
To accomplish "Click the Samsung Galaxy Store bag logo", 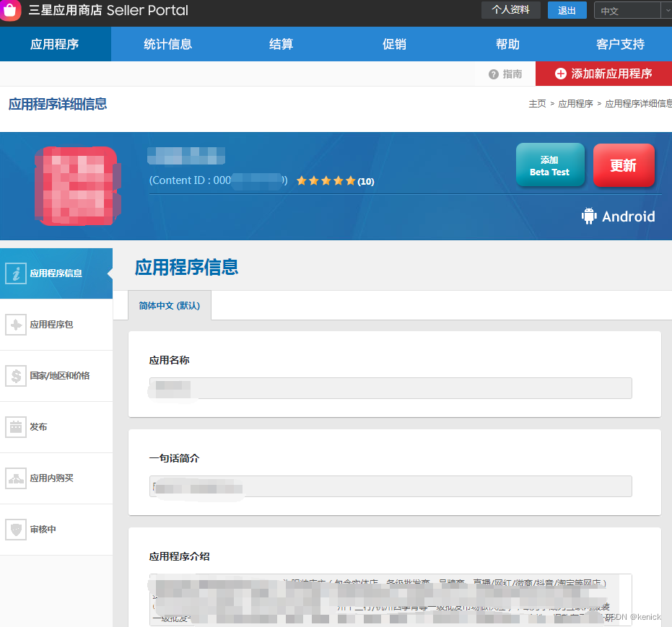I will (x=10, y=10).
